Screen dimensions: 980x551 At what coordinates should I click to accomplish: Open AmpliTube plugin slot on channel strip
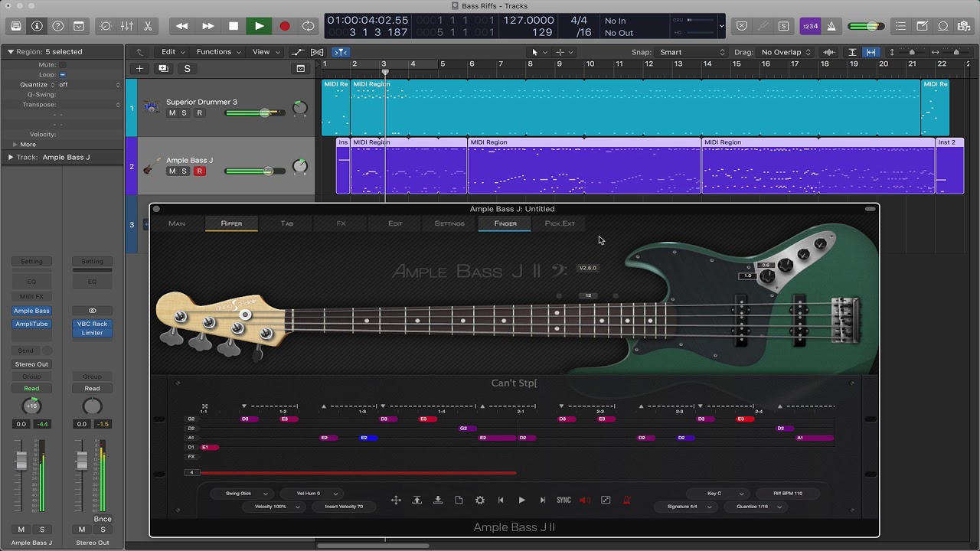(31, 324)
